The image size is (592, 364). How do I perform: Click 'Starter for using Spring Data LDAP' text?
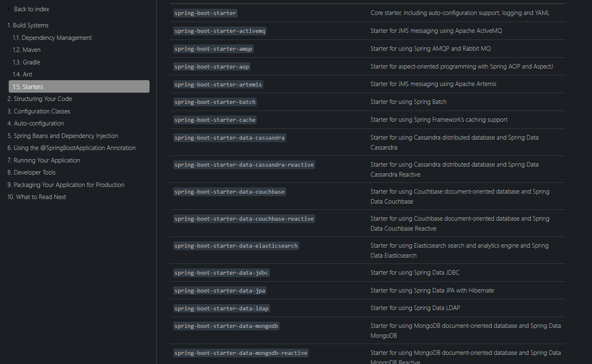coord(415,308)
